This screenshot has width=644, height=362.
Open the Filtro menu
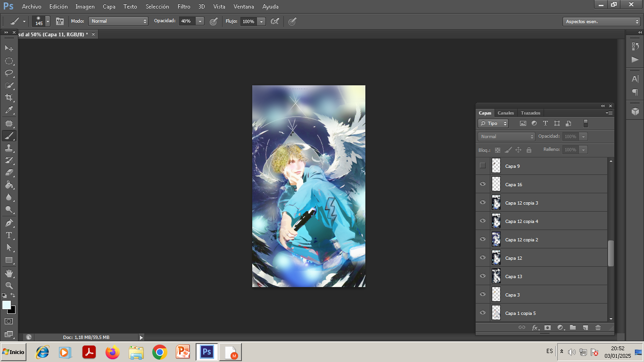click(x=184, y=7)
